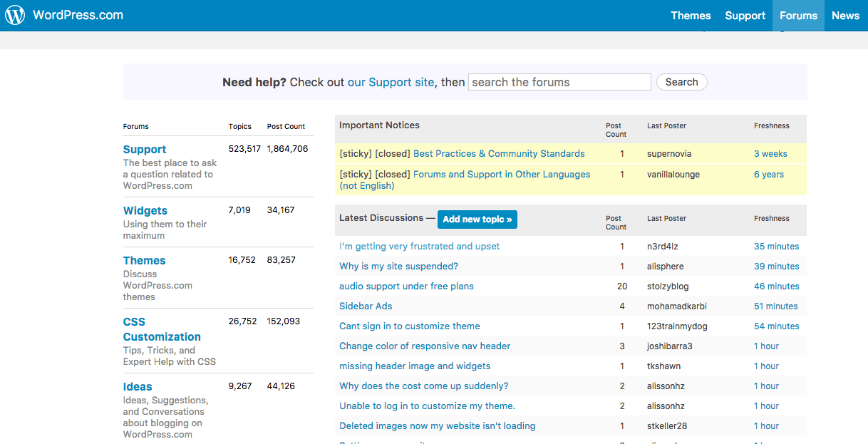Open 'Deleted images now my website isn't loading'
This screenshot has height=444, width=868.
coord(438,425)
